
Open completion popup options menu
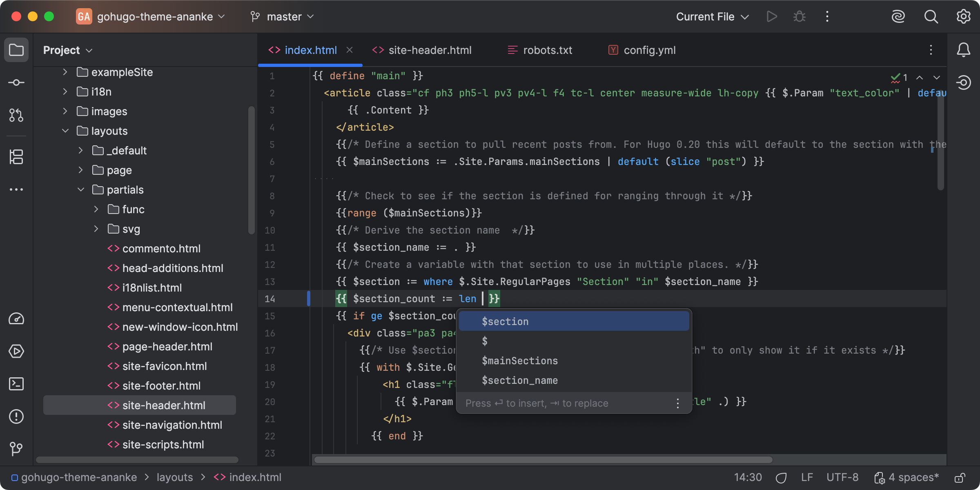(x=678, y=403)
